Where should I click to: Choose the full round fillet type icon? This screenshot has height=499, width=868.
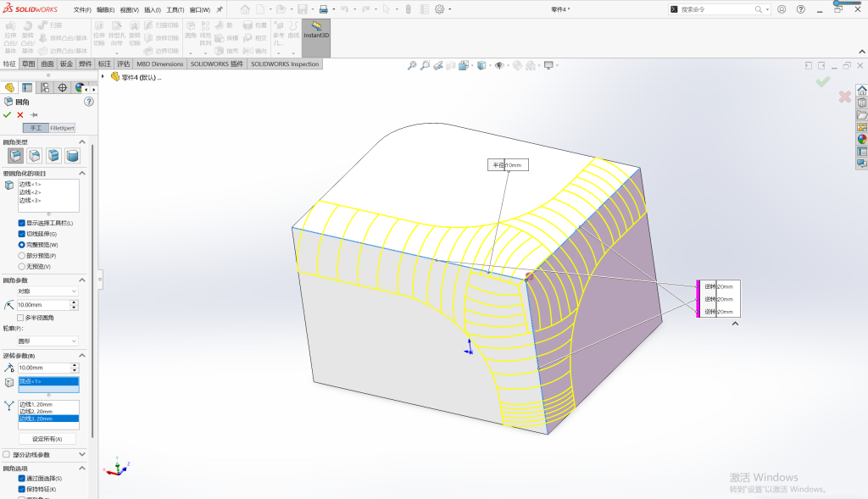coord(73,156)
